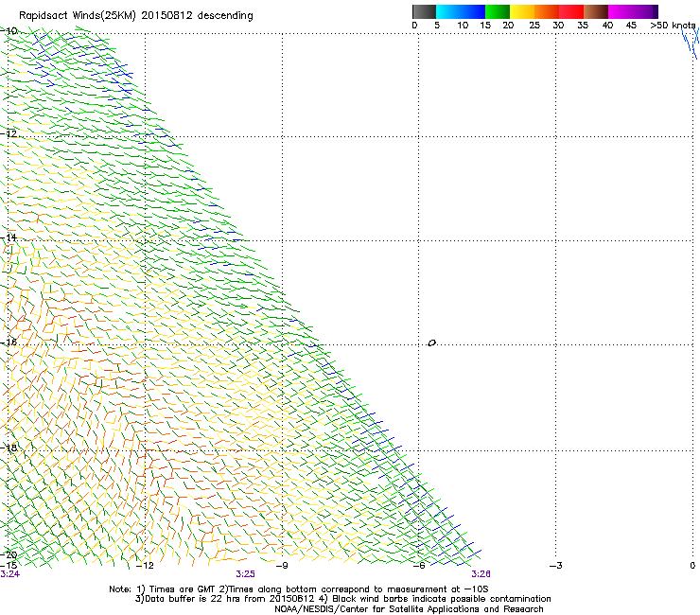Viewport: 700px width, 615px height.
Task: Click the '40' label under the color scale
Action: (607, 26)
